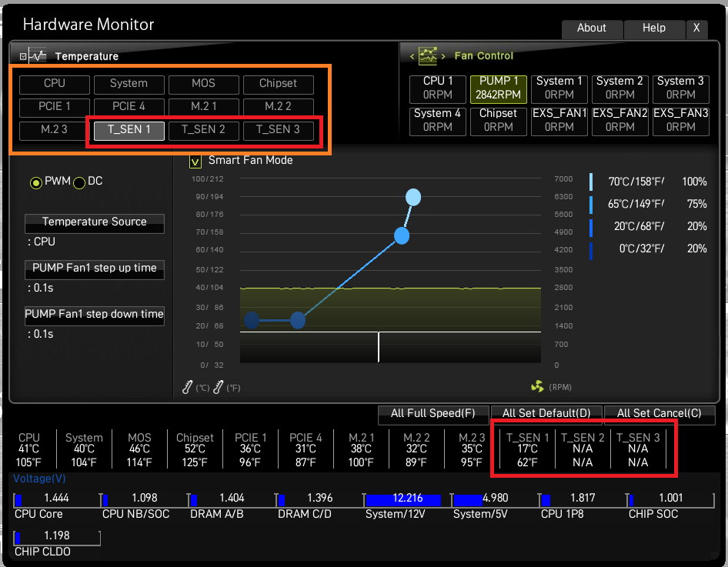
Task: Collapse the Temperature panel box icon
Action: pyautogui.click(x=23, y=57)
